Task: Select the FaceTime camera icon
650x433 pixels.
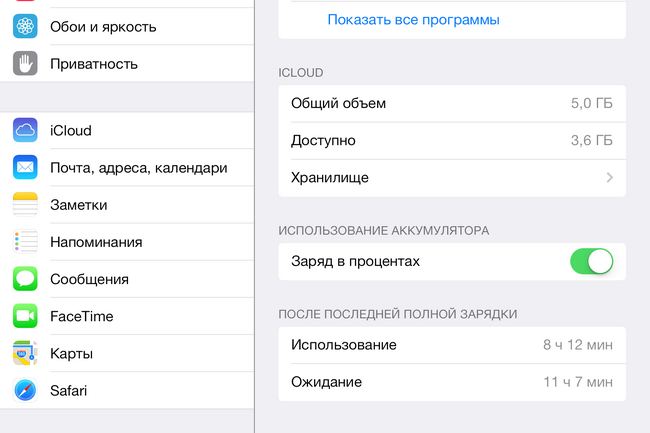Action: pos(25,316)
